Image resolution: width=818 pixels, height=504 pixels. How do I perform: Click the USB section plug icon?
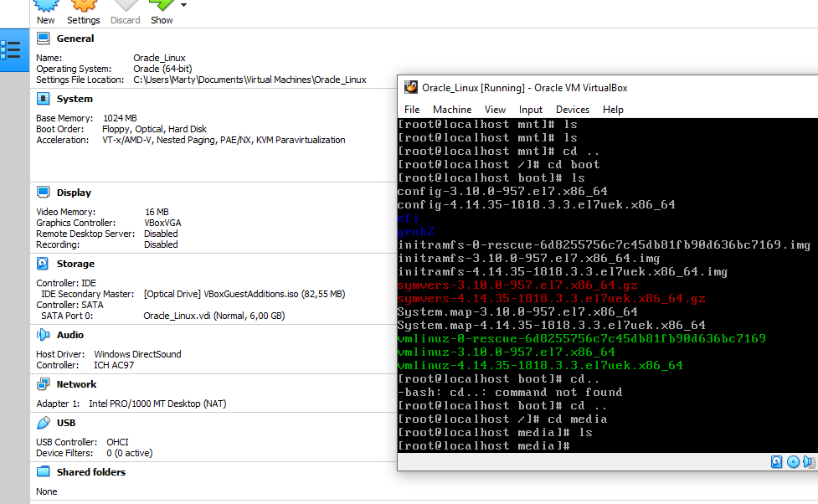pos(44,423)
